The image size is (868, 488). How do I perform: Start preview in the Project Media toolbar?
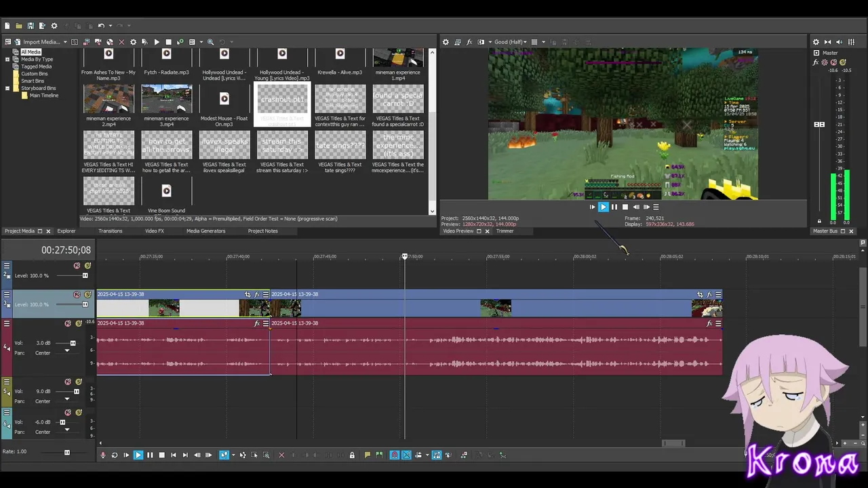pos(157,42)
